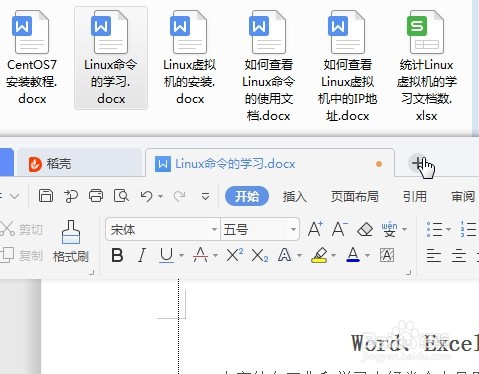Align text left icon
The width and height of the screenshot is (479, 374).
434,256
